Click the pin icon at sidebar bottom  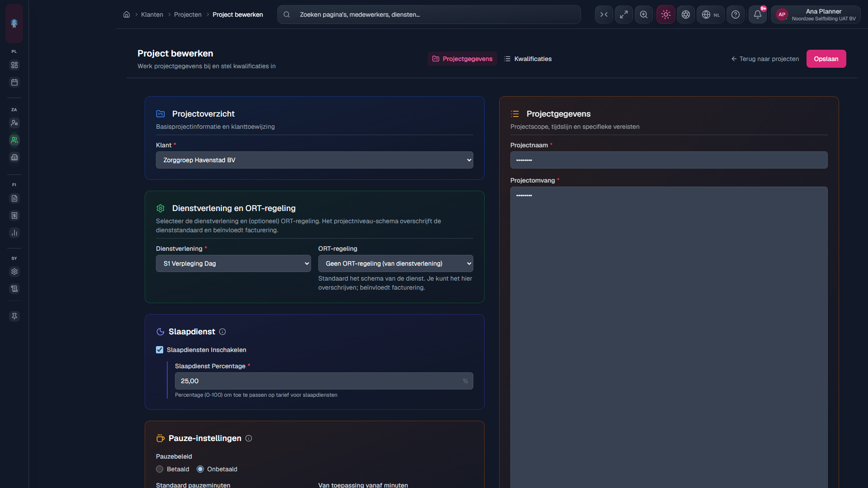14,316
